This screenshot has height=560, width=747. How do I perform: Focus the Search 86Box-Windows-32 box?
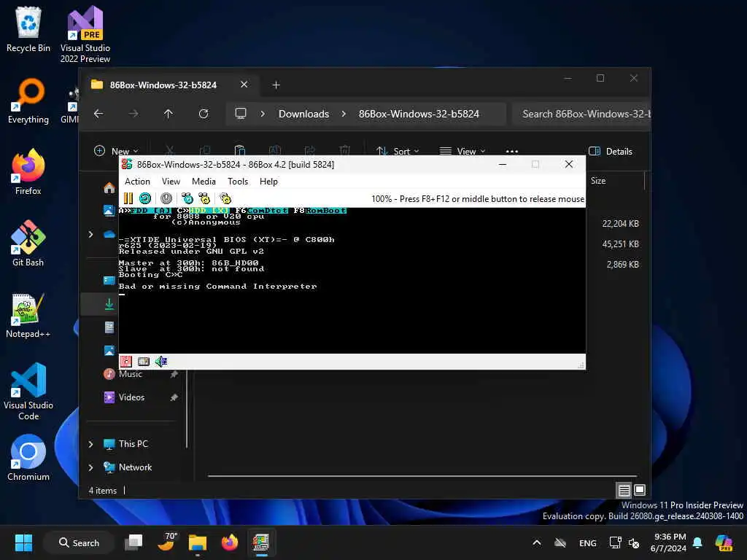click(581, 114)
